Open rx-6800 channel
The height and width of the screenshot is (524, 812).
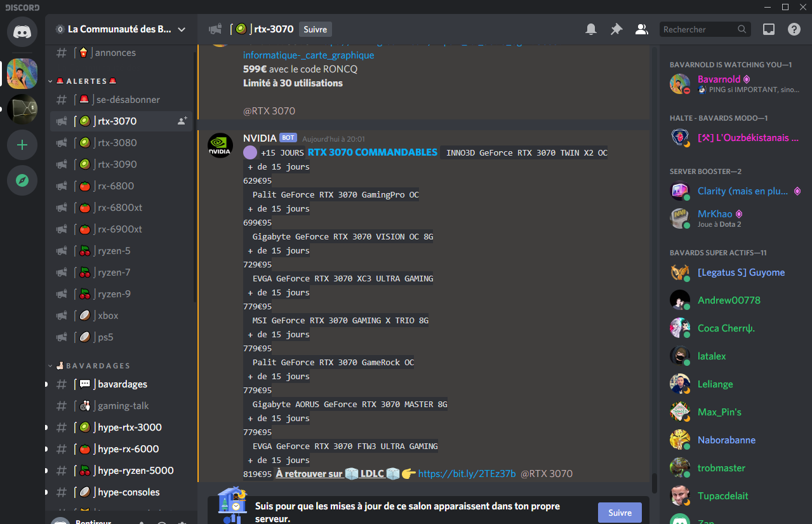(x=121, y=186)
